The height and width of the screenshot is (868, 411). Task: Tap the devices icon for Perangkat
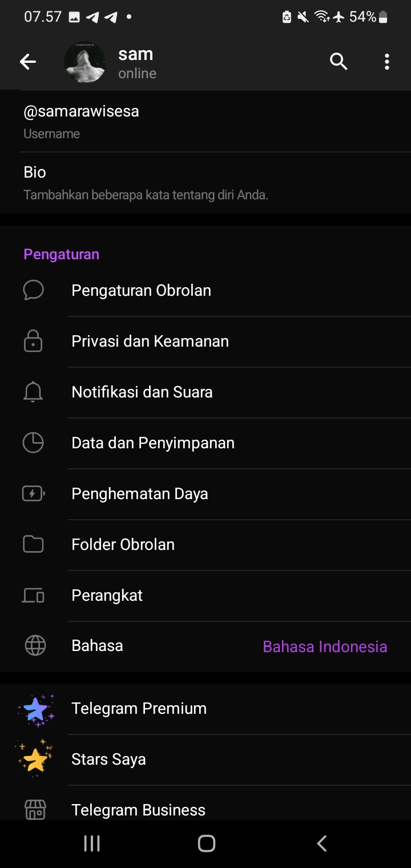33,595
